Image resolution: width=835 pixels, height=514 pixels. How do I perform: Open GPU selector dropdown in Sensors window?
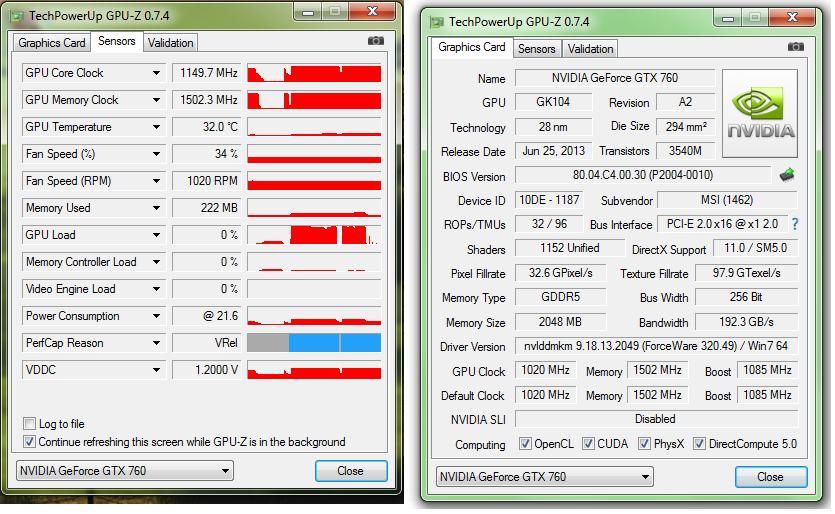[x=125, y=471]
